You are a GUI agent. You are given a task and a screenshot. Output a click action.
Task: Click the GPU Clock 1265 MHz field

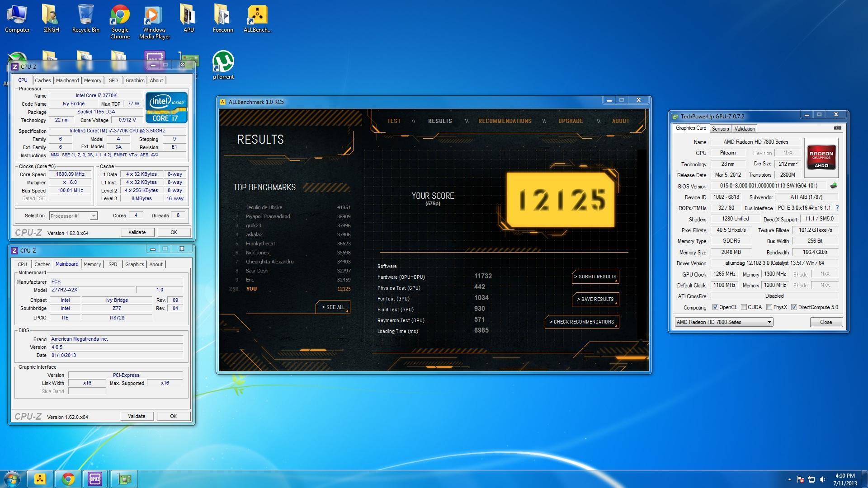724,274
